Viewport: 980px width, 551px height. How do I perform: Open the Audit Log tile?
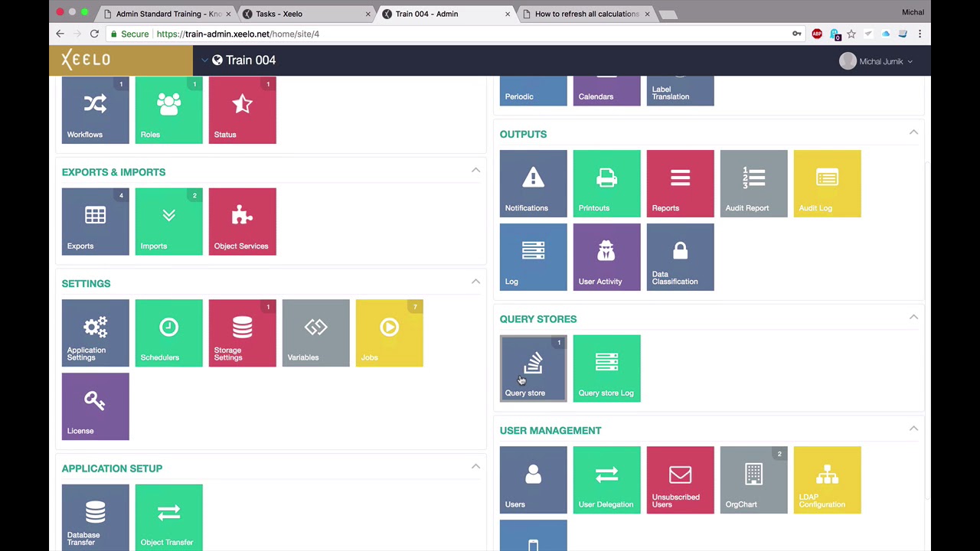[x=827, y=184]
